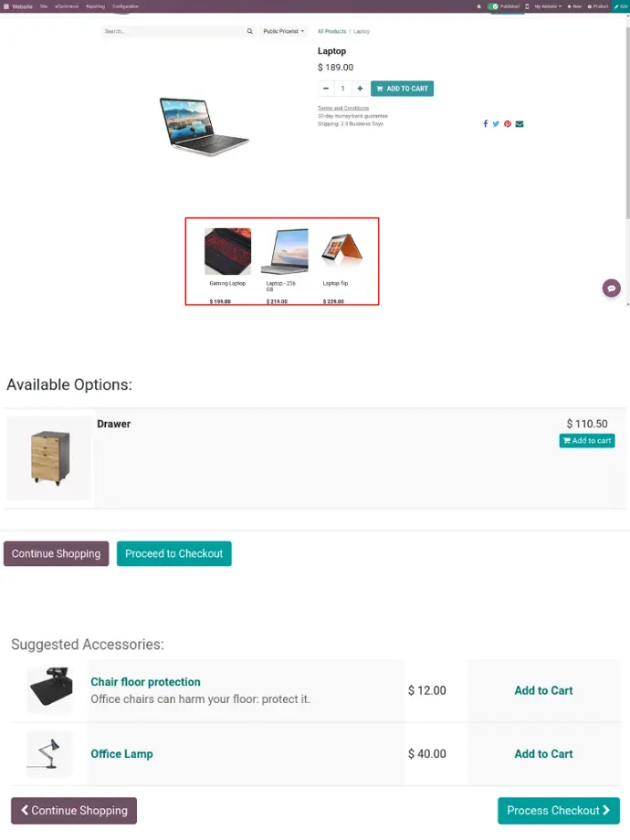Switch to mobile preview icon
Viewport: 630px width, 840px height.
coord(527,6)
